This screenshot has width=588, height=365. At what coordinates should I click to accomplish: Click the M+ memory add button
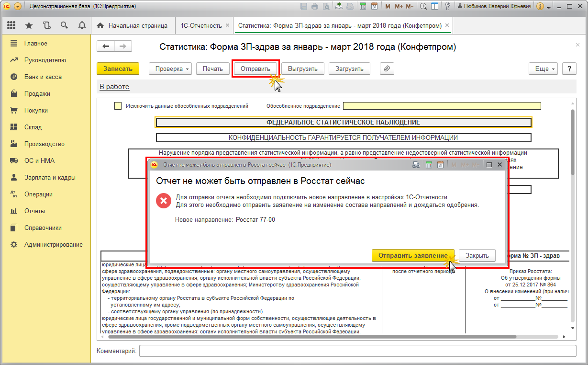[x=399, y=7]
